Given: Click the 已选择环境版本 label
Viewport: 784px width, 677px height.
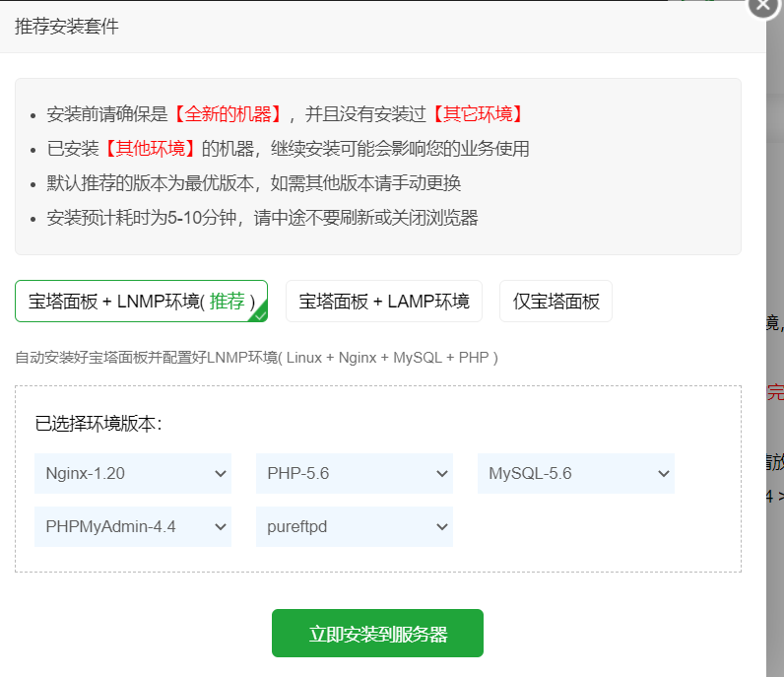Looking at the screenshot, I should 98,424.
